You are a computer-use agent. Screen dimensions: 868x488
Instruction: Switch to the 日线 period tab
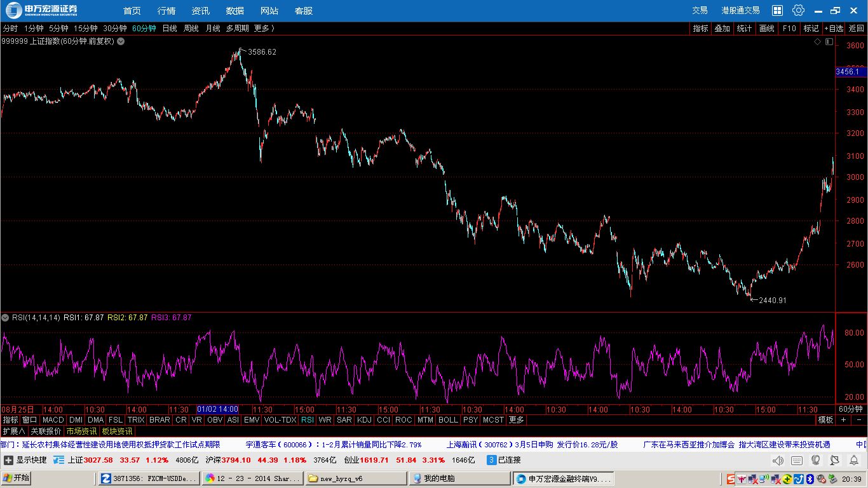point(170,29)
